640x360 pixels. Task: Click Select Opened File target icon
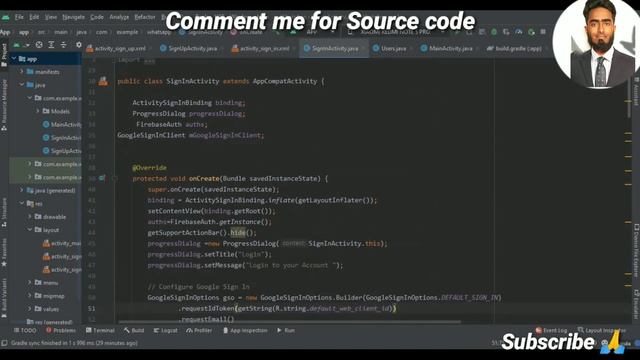point(39,45)
